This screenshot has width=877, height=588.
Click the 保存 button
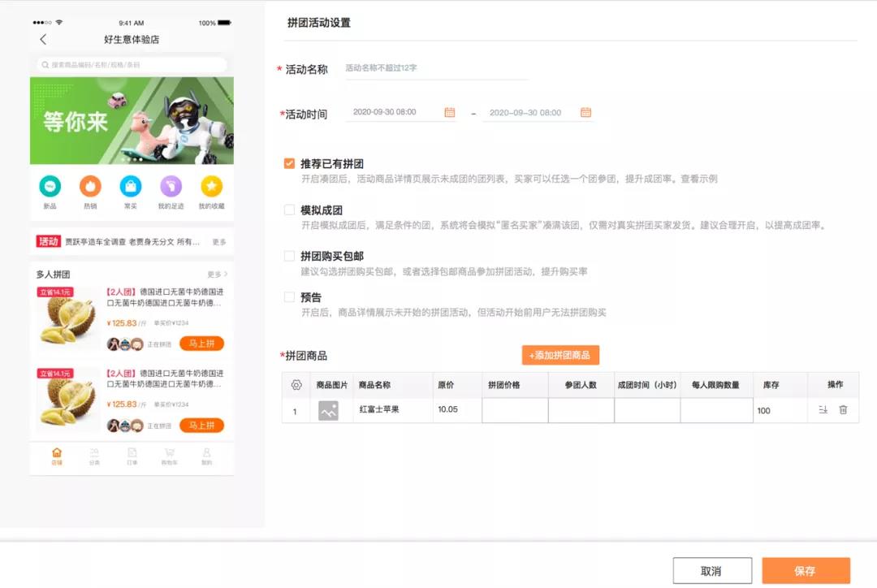(x=806, y=571)
